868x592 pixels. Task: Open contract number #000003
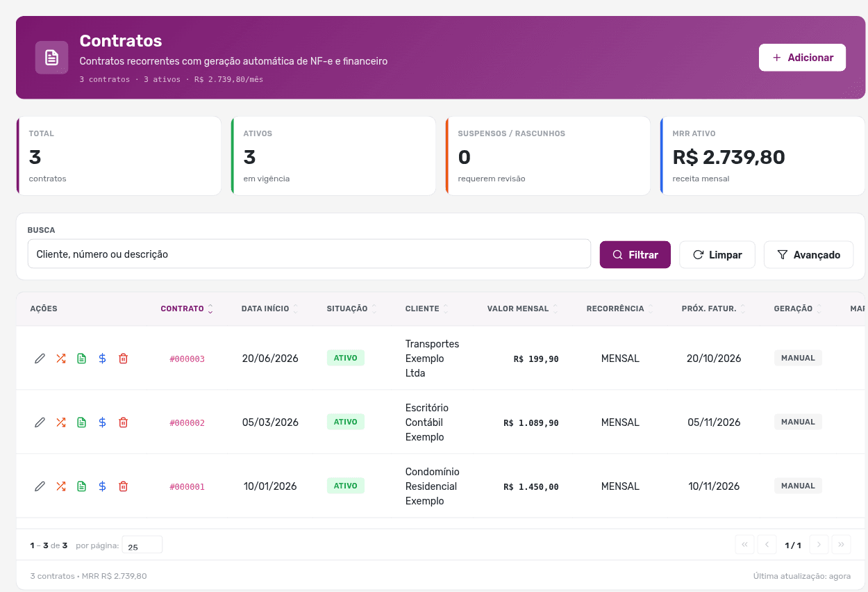187,359
